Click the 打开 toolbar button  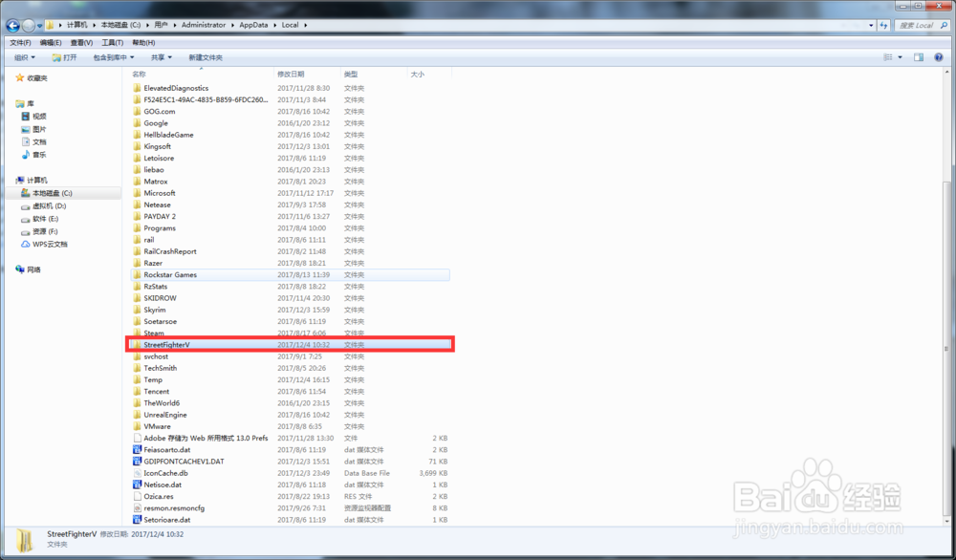tap(65, 57)
